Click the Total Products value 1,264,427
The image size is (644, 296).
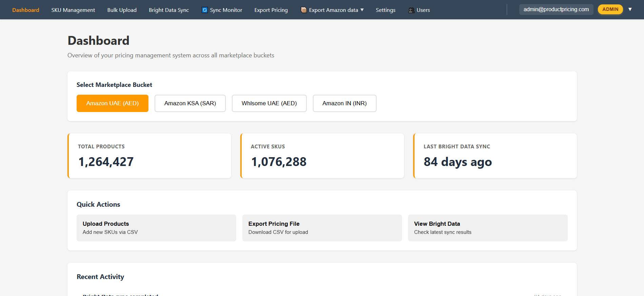tap(106, 162)
